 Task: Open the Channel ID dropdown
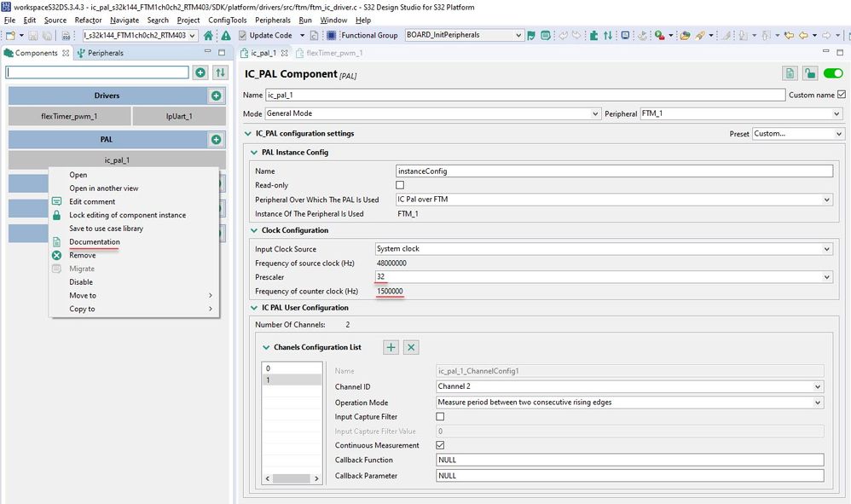point(630,386)
